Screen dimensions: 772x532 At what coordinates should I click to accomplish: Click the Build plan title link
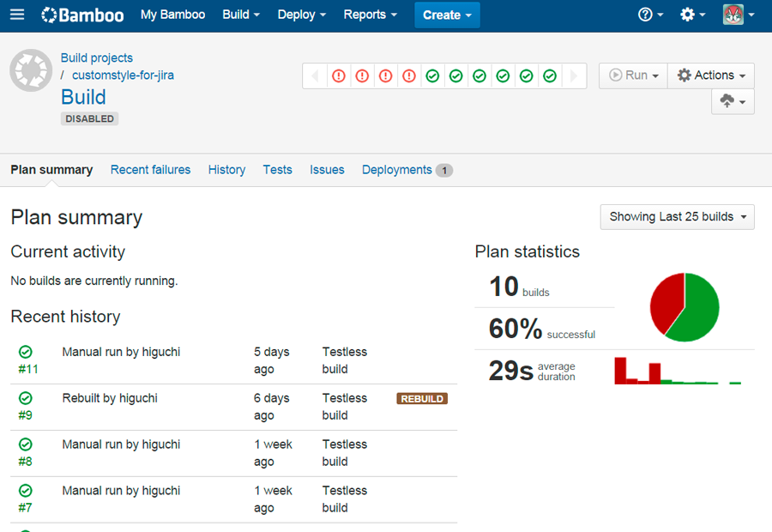83,97
